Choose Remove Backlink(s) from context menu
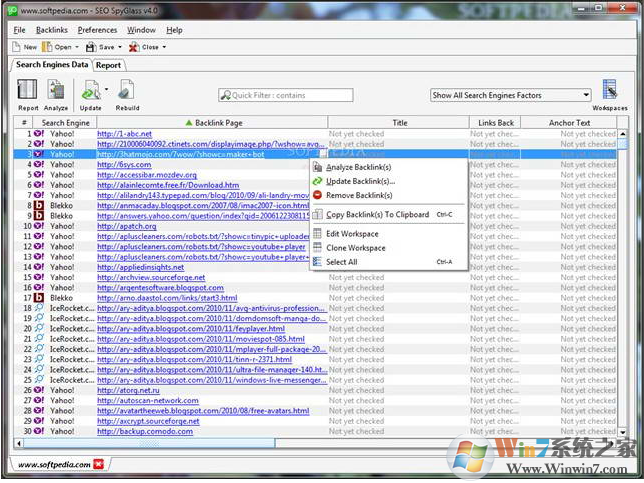The height and width of the screenshot is (483, 644). pos(357,195)
